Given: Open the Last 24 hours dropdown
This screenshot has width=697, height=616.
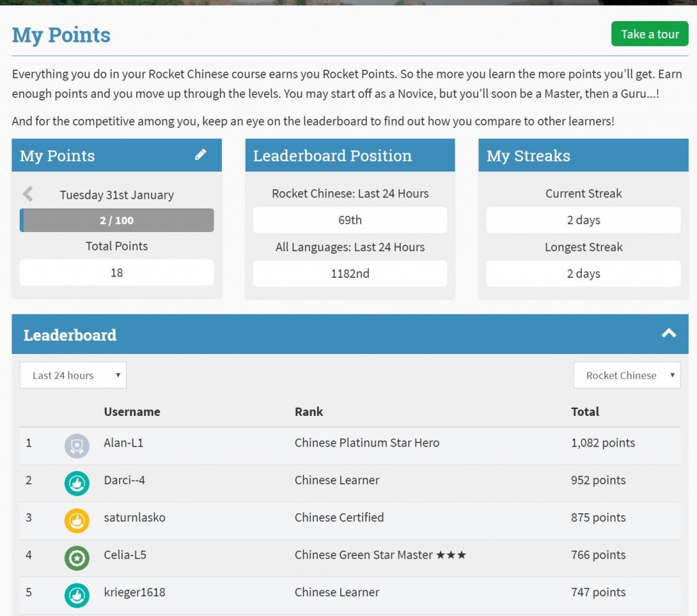Looking at the screenshot, I should tap(73, 375).
